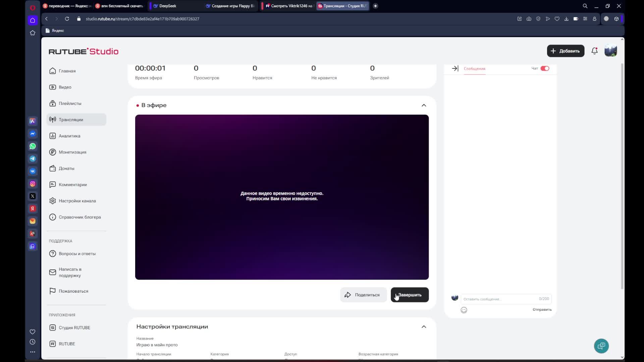Open WhatsApp in the browser sidebar
This screenshot has height=362, width=644.
(33, 146)
